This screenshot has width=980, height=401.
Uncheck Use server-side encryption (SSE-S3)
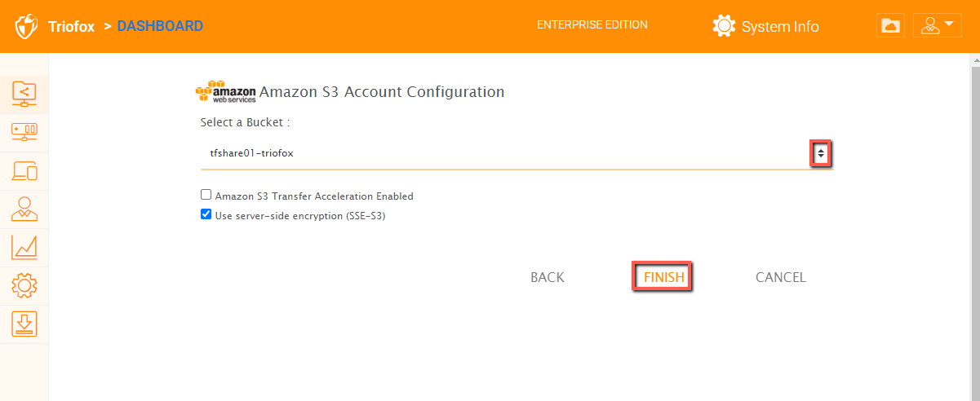pos(206,215)
